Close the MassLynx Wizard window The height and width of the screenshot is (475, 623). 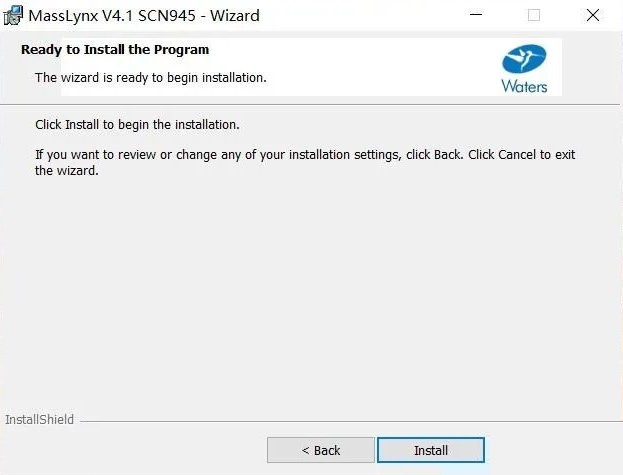592,15
